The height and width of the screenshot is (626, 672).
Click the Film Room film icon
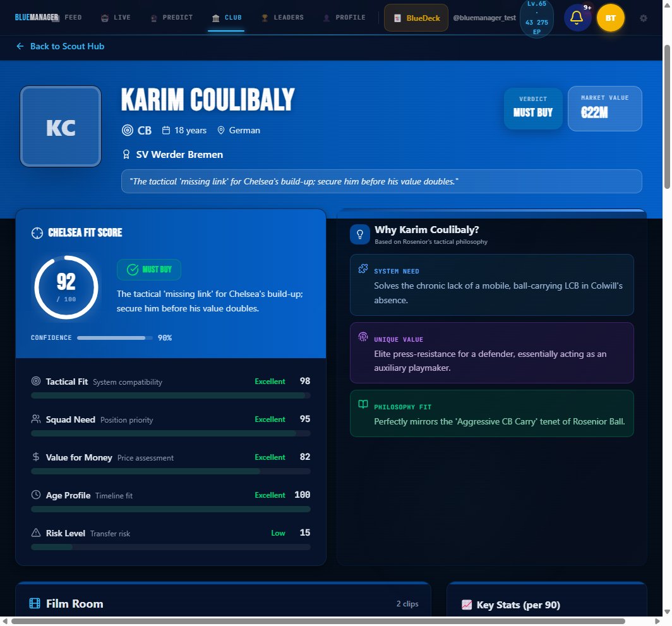click(x=35, y=603)
